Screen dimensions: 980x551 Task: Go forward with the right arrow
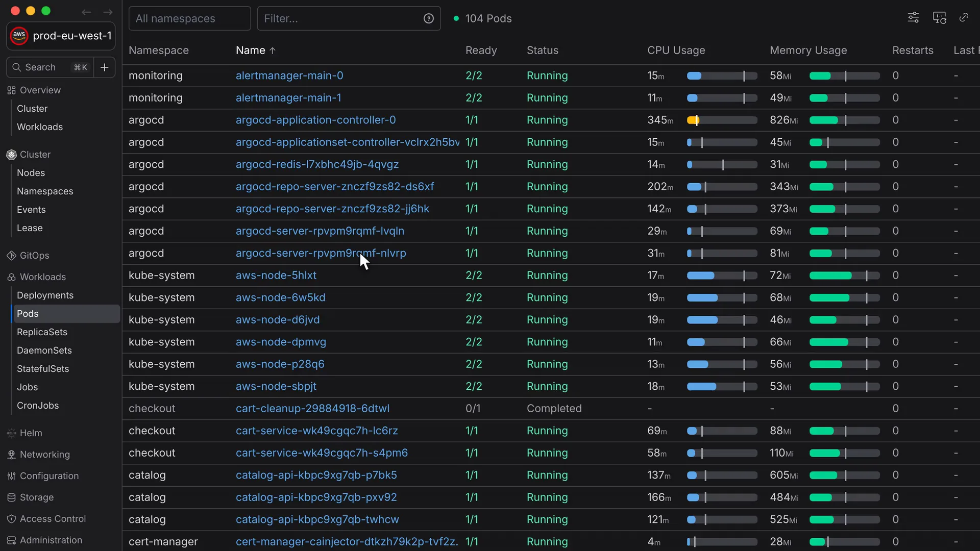tap(108, 12)
